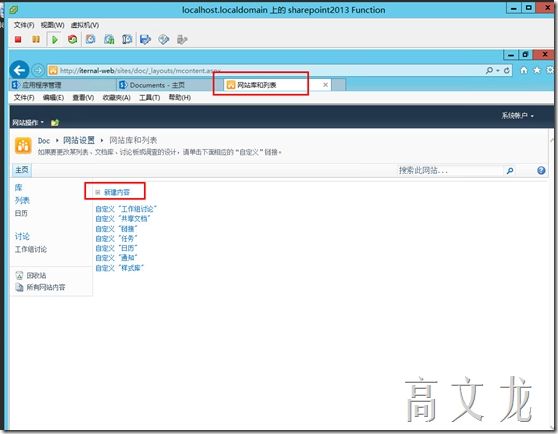Click the 新建内容 link

[117, 192]
